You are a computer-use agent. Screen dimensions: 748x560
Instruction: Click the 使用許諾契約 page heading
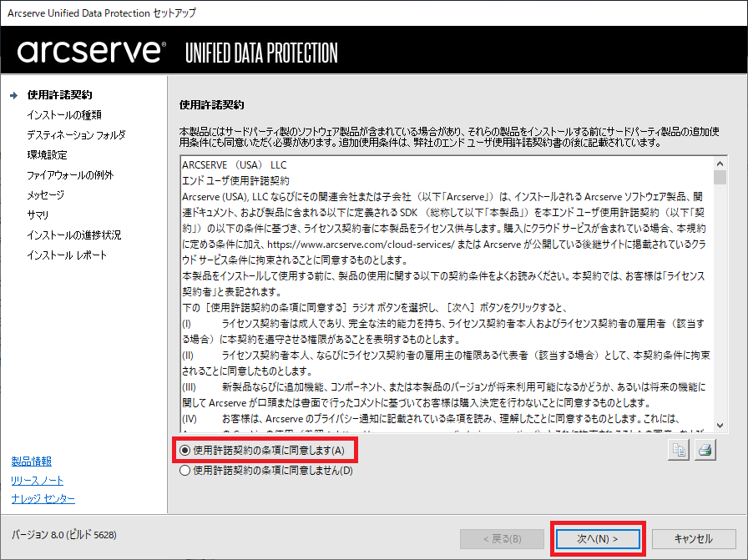[212, 105]
